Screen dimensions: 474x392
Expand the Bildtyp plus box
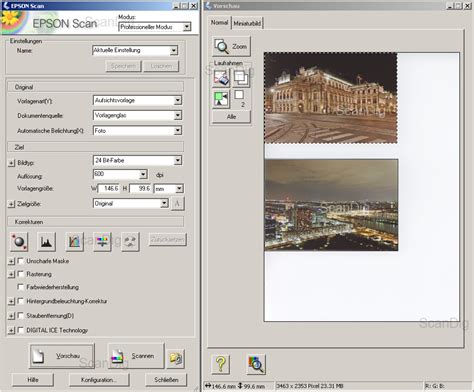click(11, 163)
